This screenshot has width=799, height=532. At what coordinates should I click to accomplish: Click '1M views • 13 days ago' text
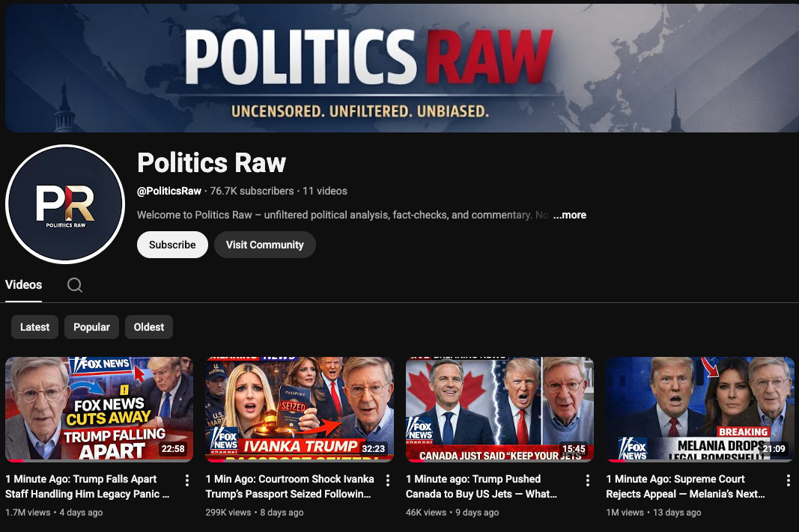tap(653, 513)
